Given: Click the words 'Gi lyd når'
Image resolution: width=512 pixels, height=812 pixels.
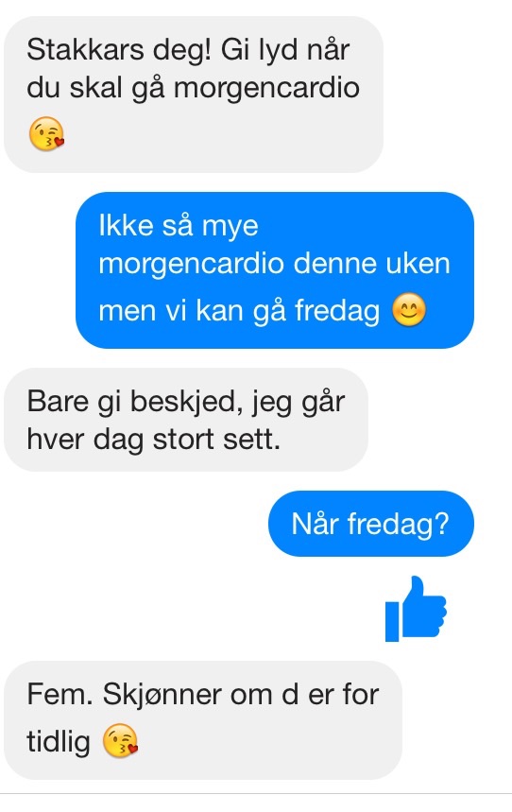Looking at the screenshot, I should coord(285,50).
